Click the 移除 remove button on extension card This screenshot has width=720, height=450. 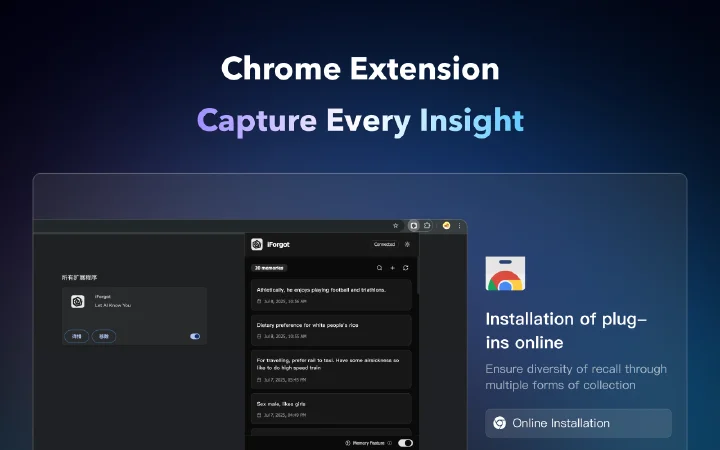[x=104, y=336]
